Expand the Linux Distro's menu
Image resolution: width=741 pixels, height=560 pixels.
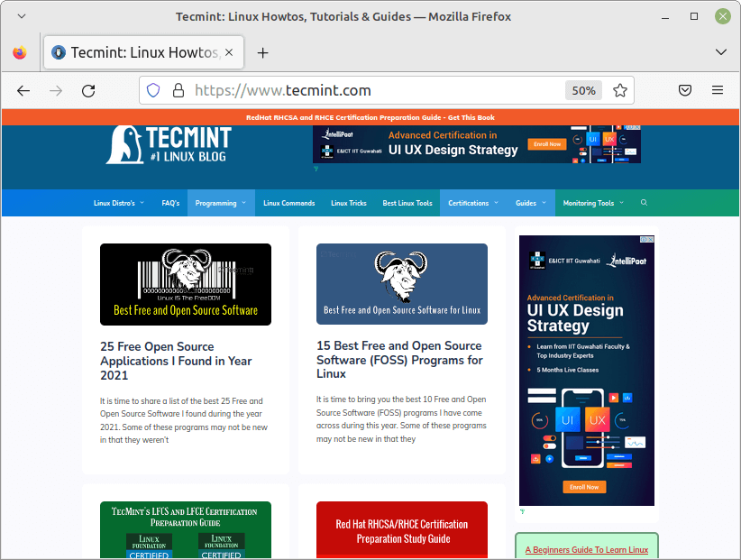point(119,203)
